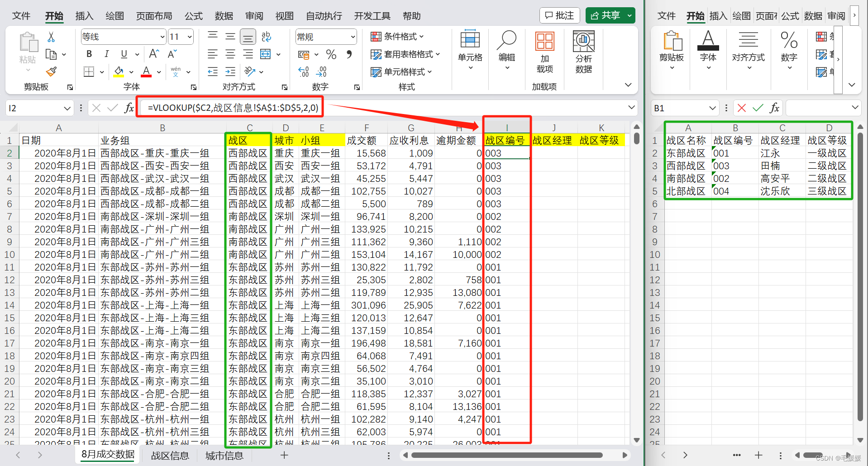
Task: Toggle left text alignment
Action: pyautogui.click(x=213, y=54)
